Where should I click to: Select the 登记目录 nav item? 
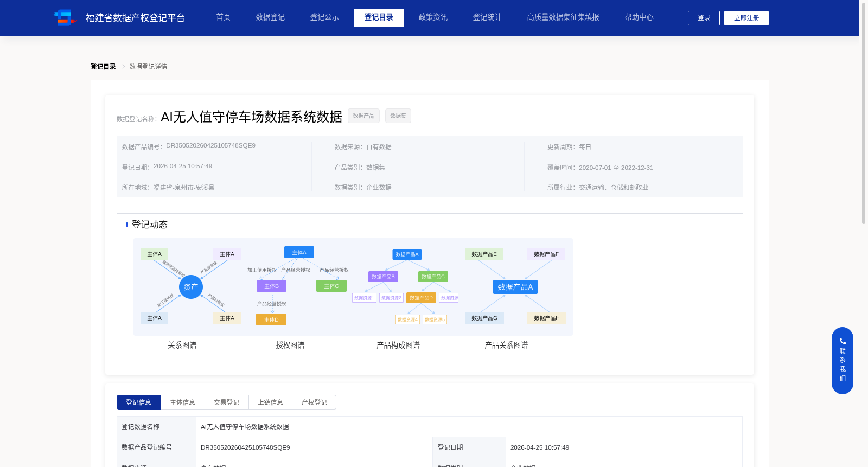[379, 18]
